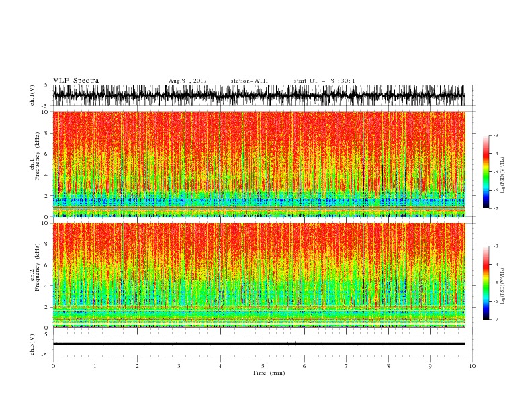This screenshot has width=532, height=411.
Task: Click the "8" tick on Time axis
Action: pyautogui.click(x=388, y=366)
